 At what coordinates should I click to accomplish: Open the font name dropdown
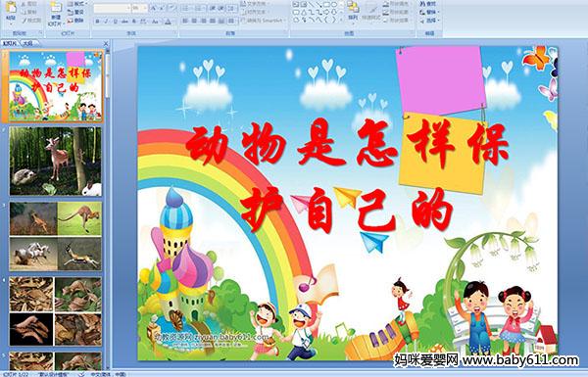(112, 8)
